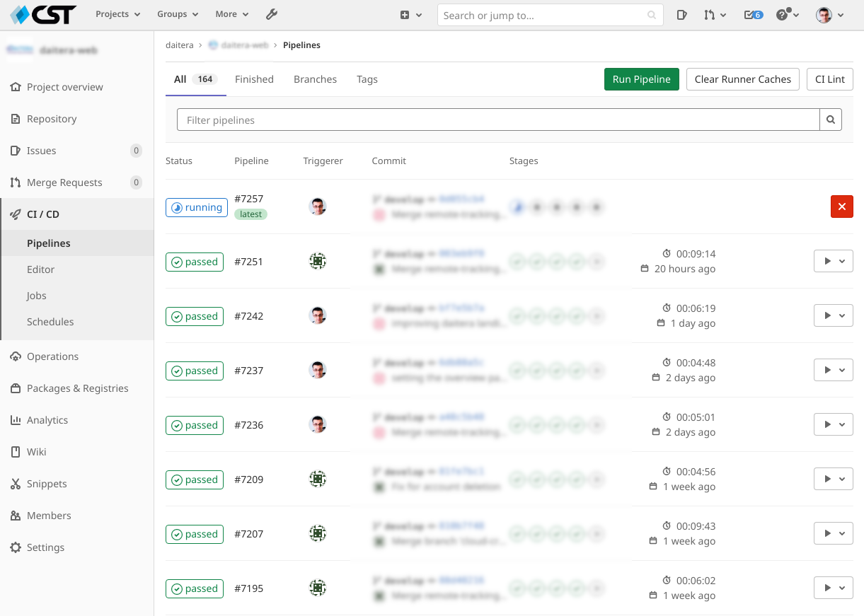The height and width of the screenshot is (616, 864).
Task: Switch to the Branches tab
Action: [x=315, y=79]
